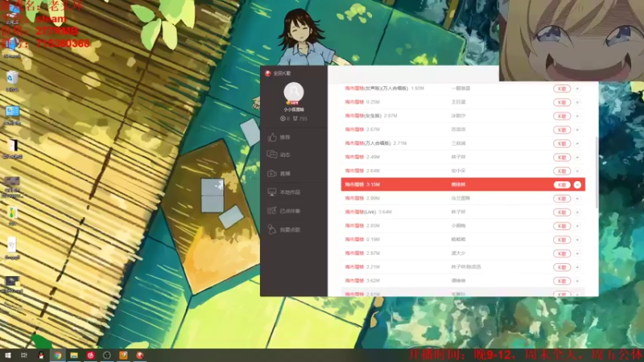Image resolution: width=644 pixels, height=362 pixels.
Task: Open red NetEase Music taskbar icon
Action: pyautogui.click(x=90, y=356)
